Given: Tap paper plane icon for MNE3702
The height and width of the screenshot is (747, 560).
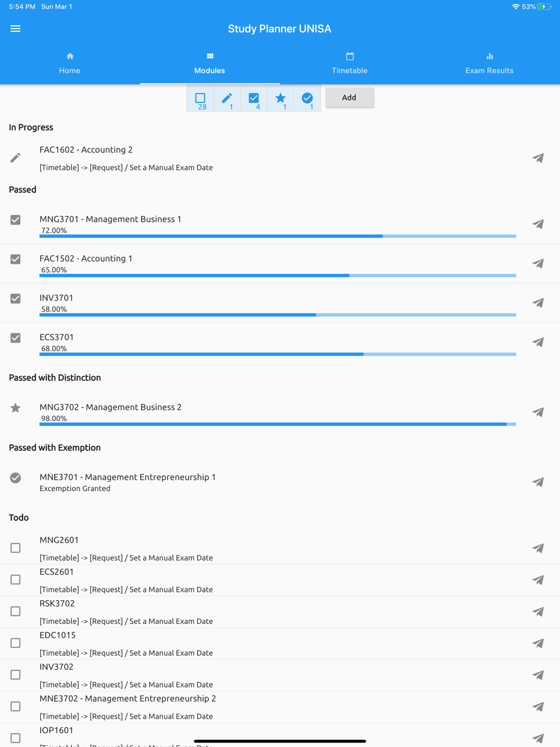Looking at the screenshot, I should (538, 707).
